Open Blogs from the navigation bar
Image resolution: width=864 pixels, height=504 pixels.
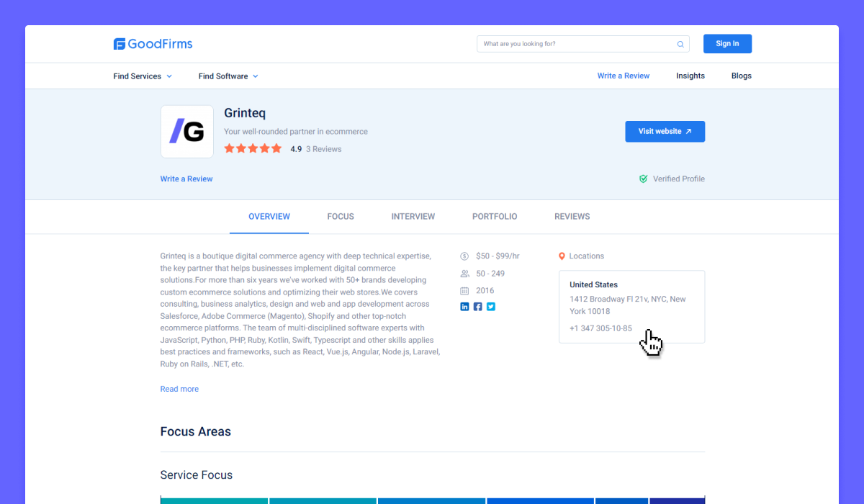point(742,76)
